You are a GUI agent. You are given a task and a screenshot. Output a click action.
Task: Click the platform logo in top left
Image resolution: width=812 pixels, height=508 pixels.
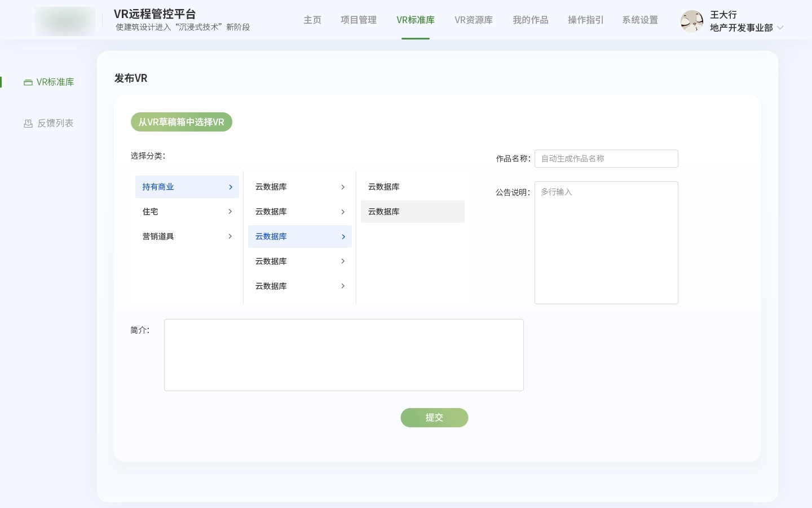pos(65,21)
